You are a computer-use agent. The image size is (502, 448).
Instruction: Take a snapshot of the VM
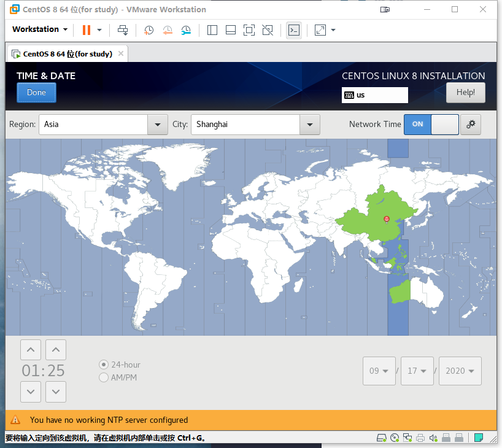149,30
